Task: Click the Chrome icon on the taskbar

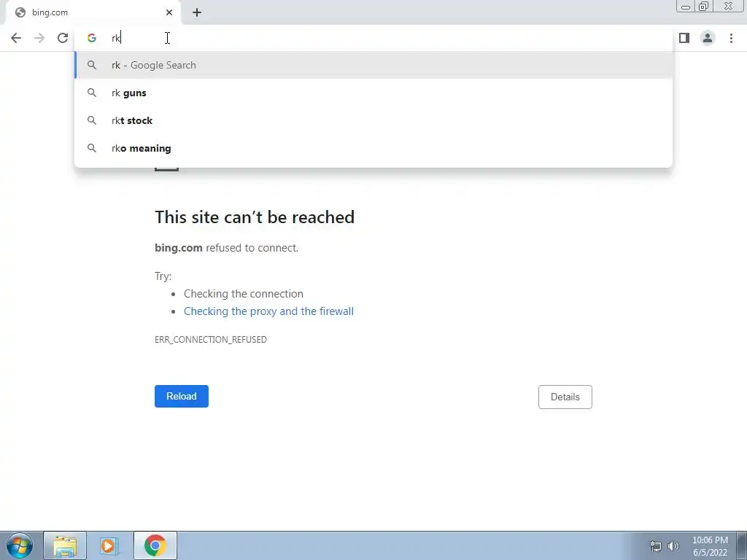Action: click(x=155, y=545)
